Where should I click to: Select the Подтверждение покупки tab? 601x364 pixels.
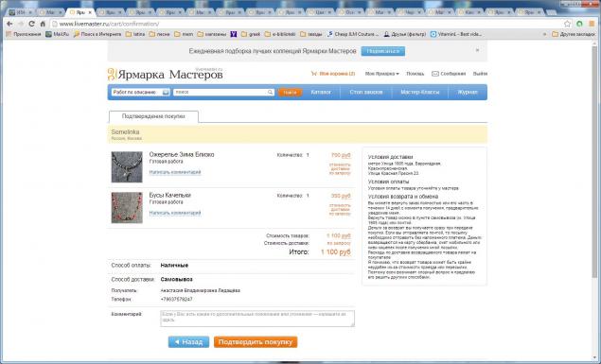pos(153,116)
